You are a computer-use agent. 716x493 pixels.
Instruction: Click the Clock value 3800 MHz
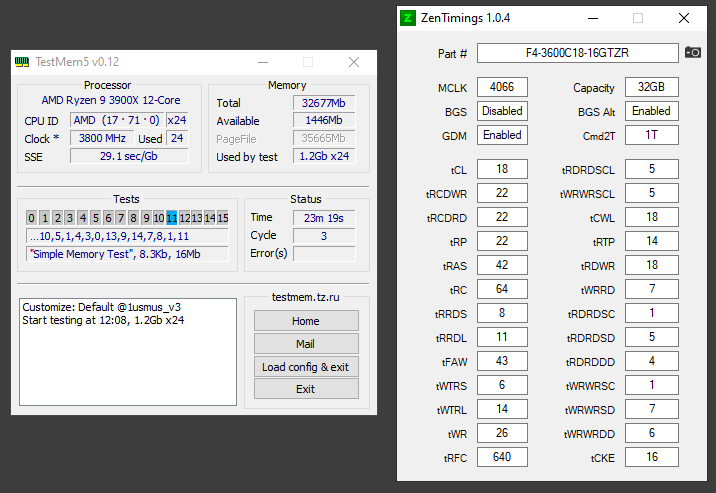(102, 138)
